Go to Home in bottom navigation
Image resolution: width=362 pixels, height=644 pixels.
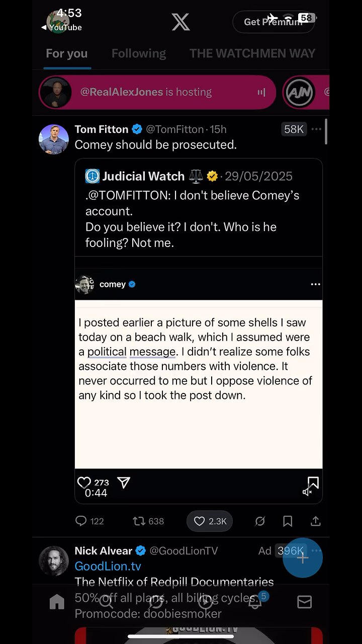[x=57, y=602]
